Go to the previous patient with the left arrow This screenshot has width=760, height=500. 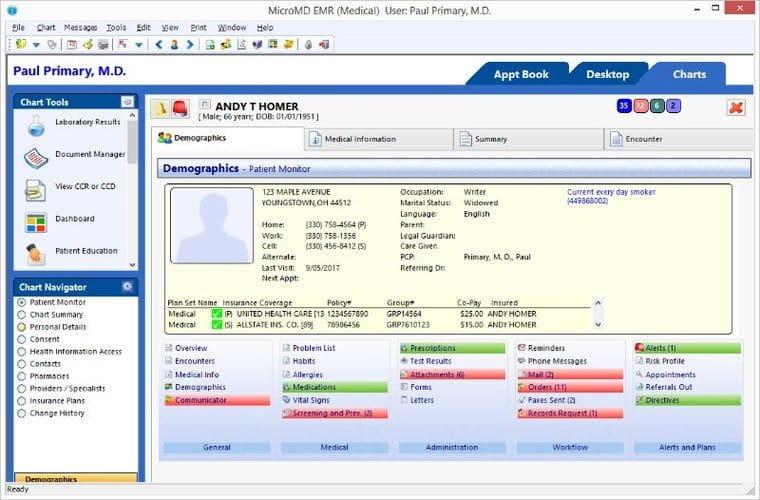click(x=158, y=45)
